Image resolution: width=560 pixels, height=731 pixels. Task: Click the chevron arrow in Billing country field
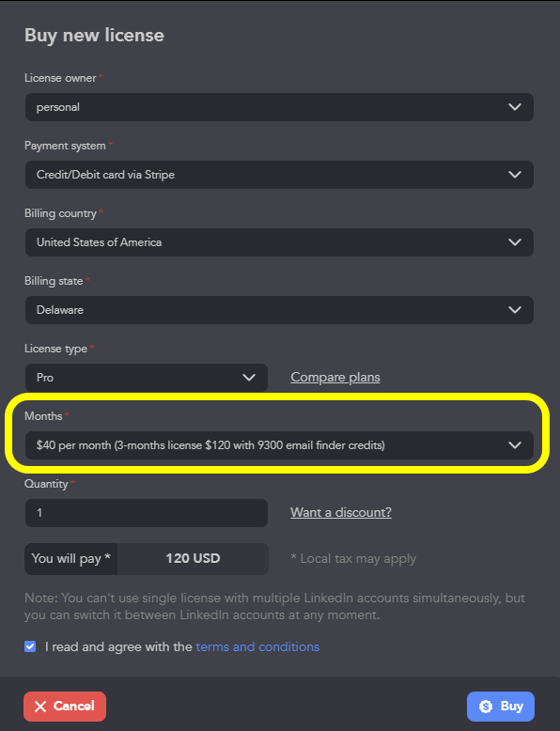pyautogui.click(x=515, y=242)
